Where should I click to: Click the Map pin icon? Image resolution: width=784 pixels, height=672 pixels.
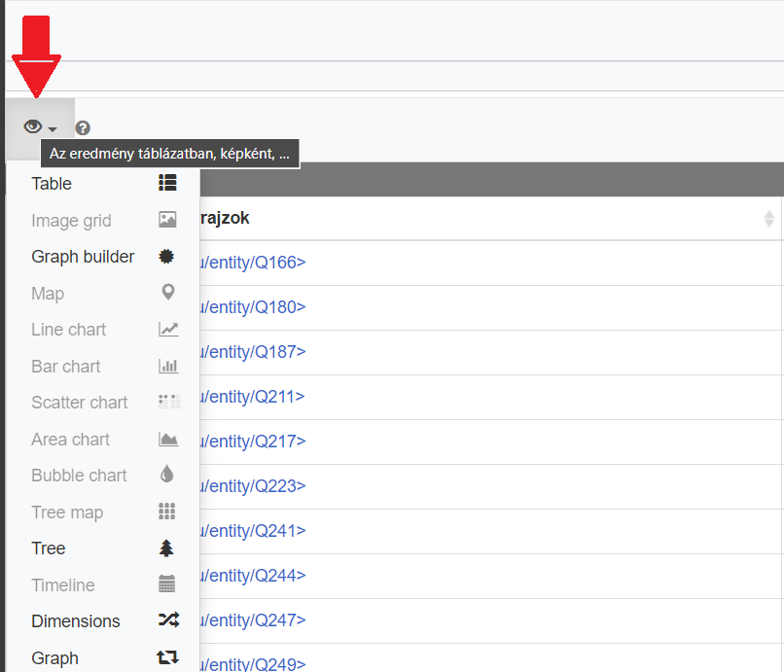[167, 293]
